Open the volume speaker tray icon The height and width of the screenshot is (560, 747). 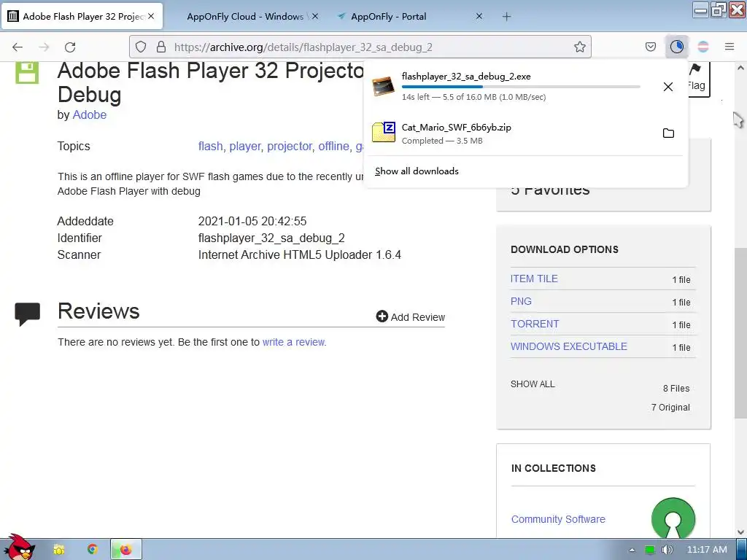click(x=667, y=550)
